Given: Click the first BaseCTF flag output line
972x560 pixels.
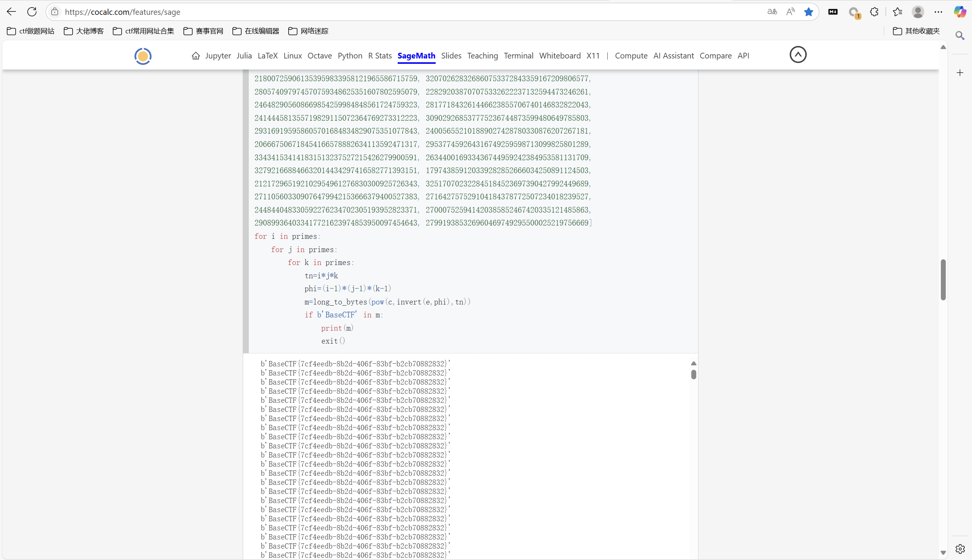Looking at the screenshot, I should click(x=355, y=364).
